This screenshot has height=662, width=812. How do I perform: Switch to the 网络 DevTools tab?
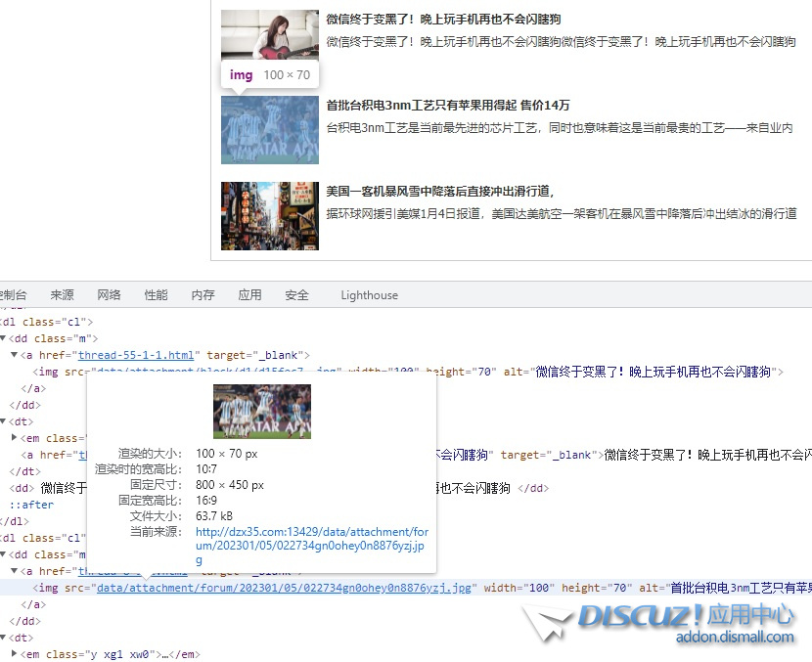pos(109,295)
